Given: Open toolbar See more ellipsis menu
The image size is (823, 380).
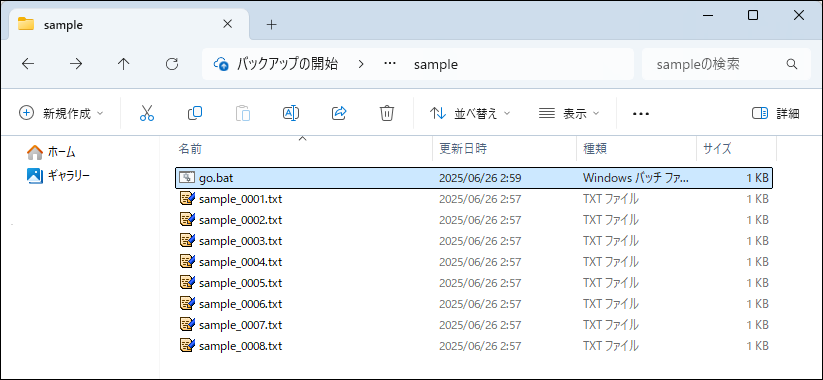Looking at the screenshot, I should pos(641,113).
